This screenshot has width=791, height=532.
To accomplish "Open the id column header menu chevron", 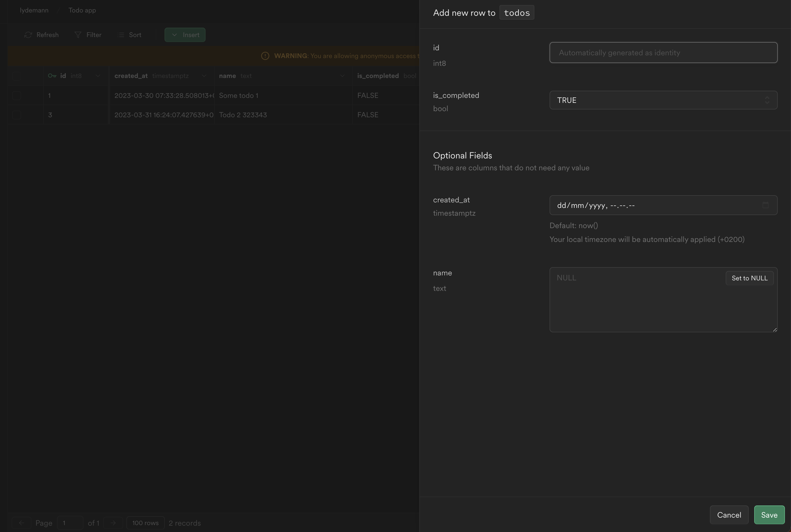I will click(98, 76).
